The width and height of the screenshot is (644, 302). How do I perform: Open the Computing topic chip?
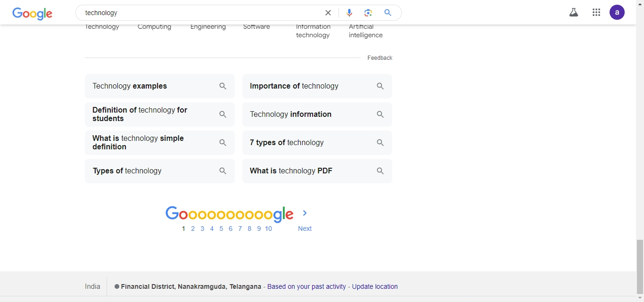tap(154, 27)
